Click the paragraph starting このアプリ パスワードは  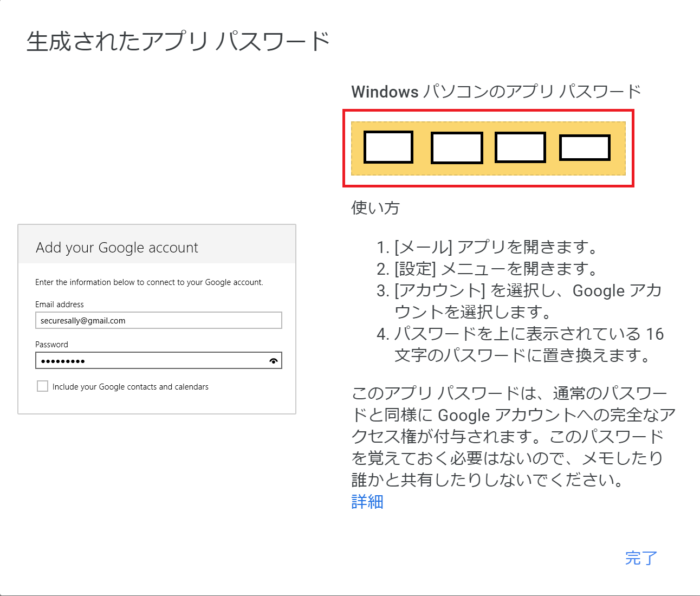[514, 436]
